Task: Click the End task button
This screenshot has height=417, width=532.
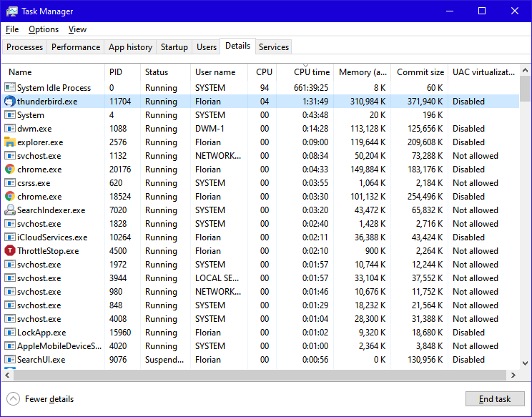Action: click(x=495, y=399)
